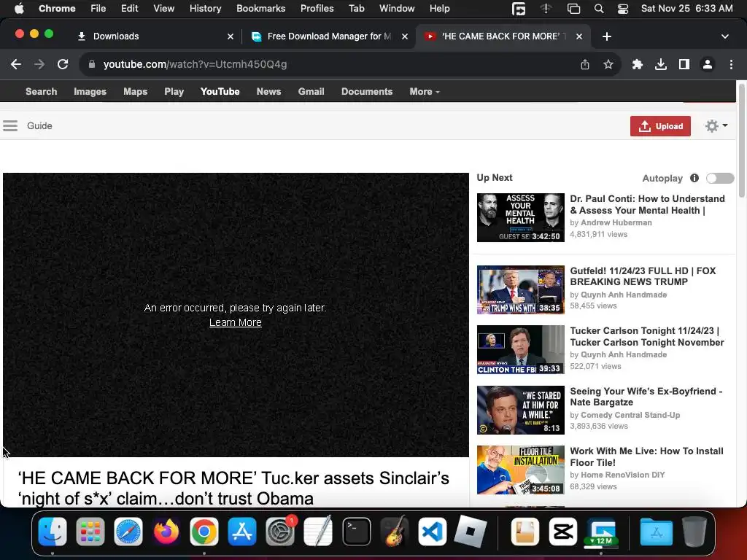This screenshot has width=747, height=560.
Task: Open the Images link in Google bar
Action: (x=90, y=91)
